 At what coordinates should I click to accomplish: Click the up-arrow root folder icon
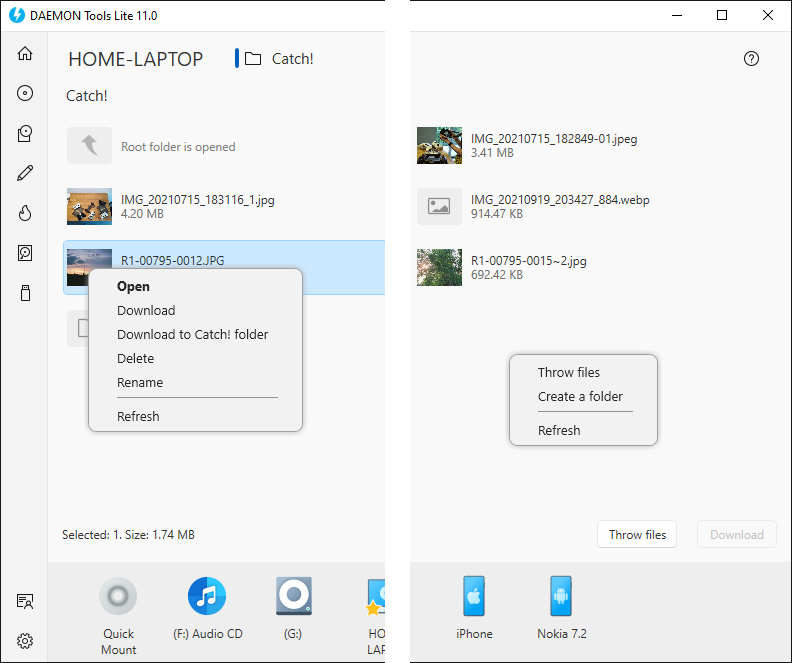89,146
